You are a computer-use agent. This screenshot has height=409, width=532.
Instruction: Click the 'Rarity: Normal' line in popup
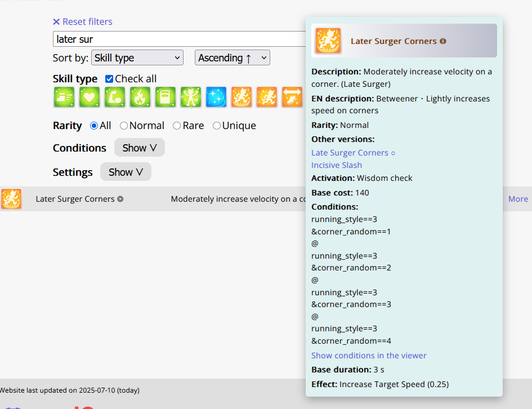pyautogui.click(x=340, y=125)
